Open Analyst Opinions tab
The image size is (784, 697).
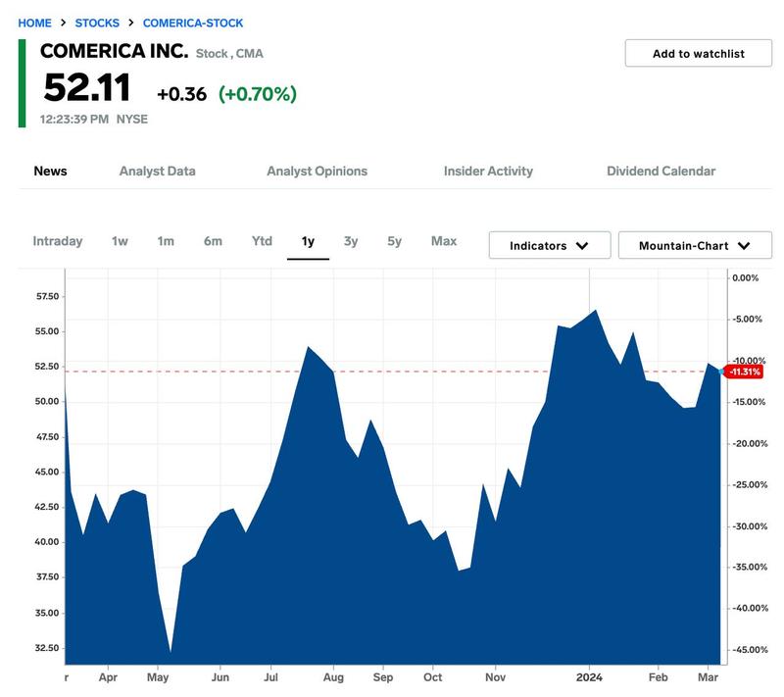click(317, 171)
